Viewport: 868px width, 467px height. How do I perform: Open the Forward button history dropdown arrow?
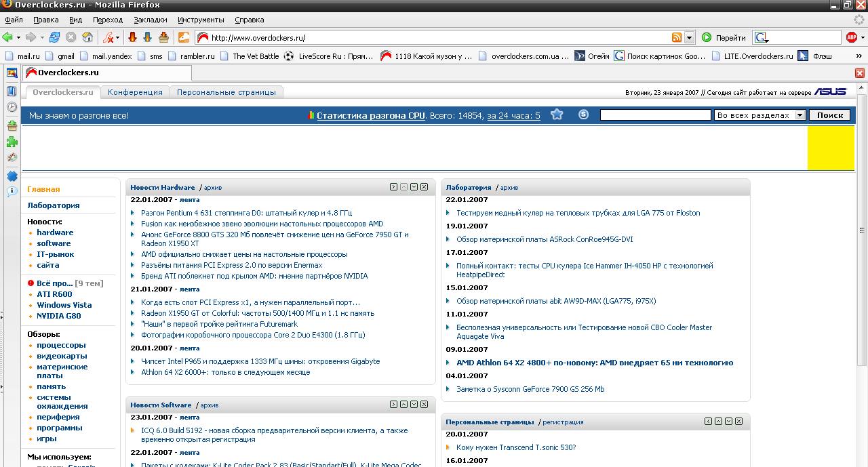pos(41,38)
